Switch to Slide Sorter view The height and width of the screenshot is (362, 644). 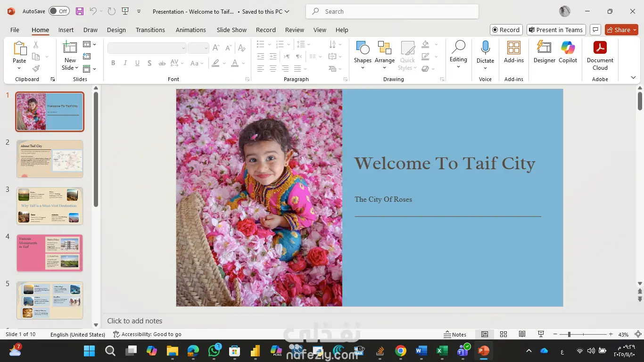504,334
